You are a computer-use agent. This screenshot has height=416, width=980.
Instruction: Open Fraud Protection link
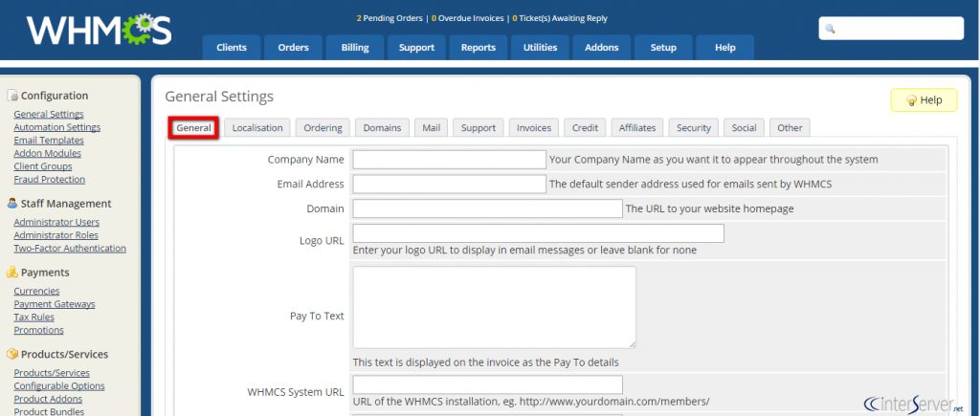coord(50,179)
